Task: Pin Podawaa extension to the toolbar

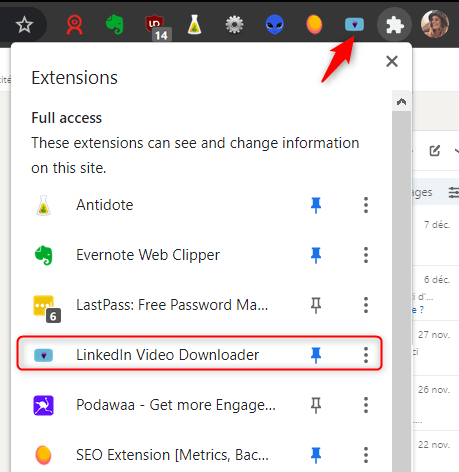Action: [316, 405]
